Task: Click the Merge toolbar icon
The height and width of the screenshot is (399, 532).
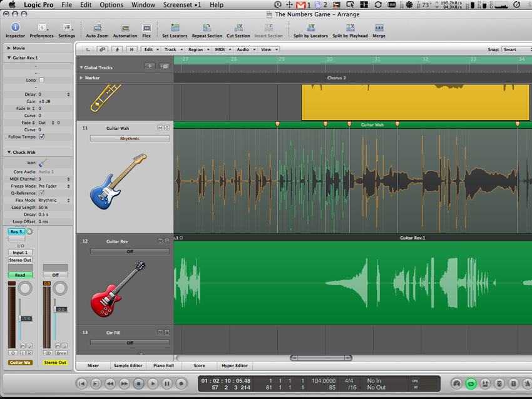Action: [x=379, y=28]
